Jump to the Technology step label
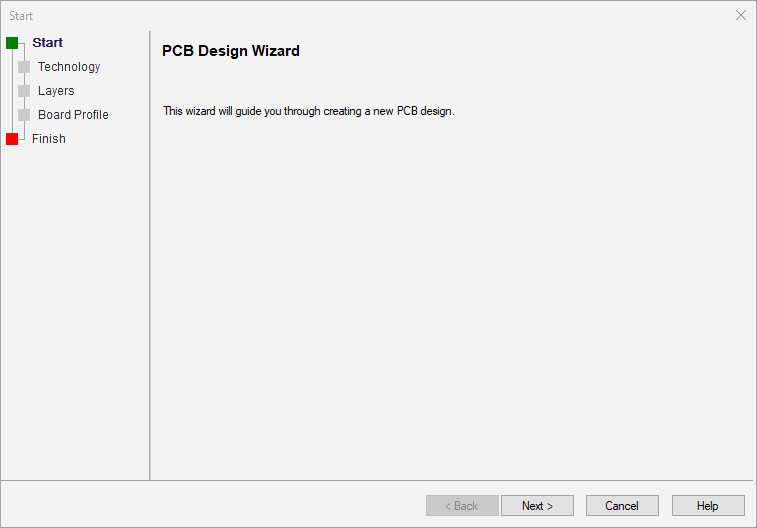The height and width of the screenshot is (528, 757). point(69,67)
